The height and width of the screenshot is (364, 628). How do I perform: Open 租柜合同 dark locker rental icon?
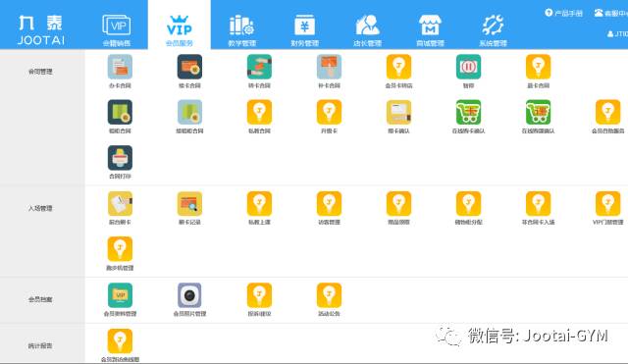pyautogui.click(x=120, y=112)
